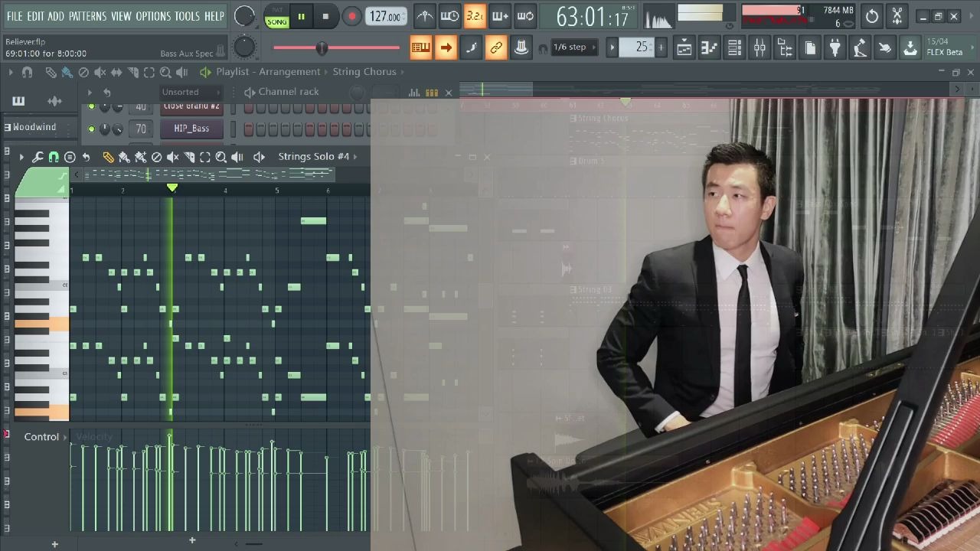Open channel rack graph editor icon
The height and width of the screenshot is (551, 980).
coord(414,93)
